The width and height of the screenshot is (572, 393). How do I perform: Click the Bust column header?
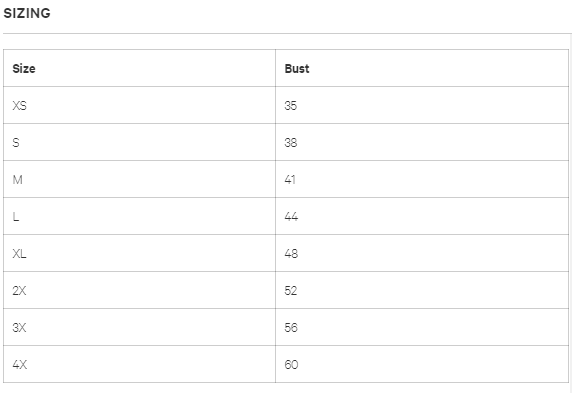[x=422, y=68]
